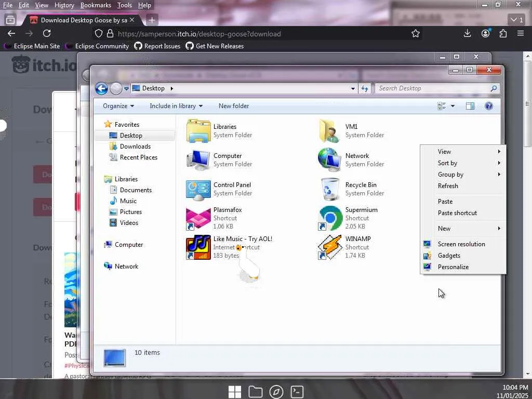Open the VM1 user folder icon
The width and height of the screenshot is (532, 399).
click(x=329, y=130)
